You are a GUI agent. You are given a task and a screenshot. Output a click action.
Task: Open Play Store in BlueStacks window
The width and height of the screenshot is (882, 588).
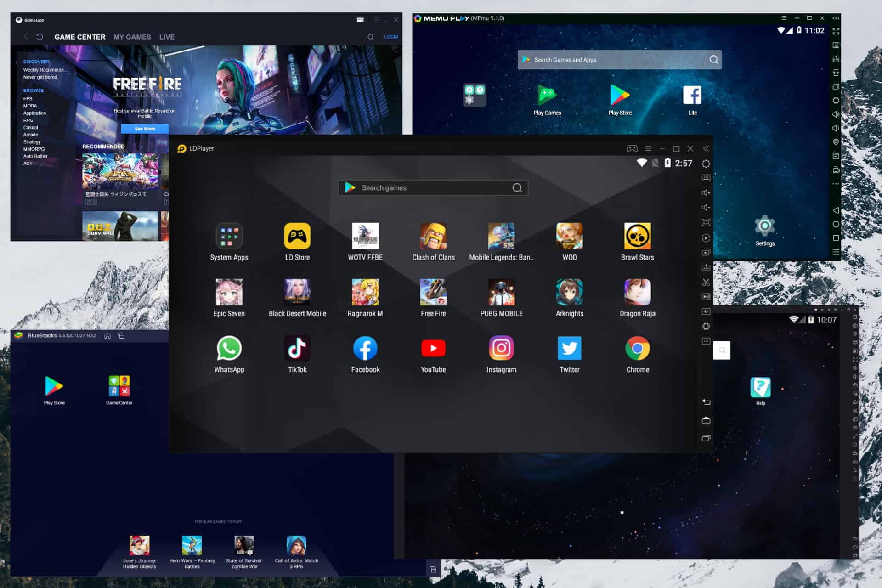(54, 386)
